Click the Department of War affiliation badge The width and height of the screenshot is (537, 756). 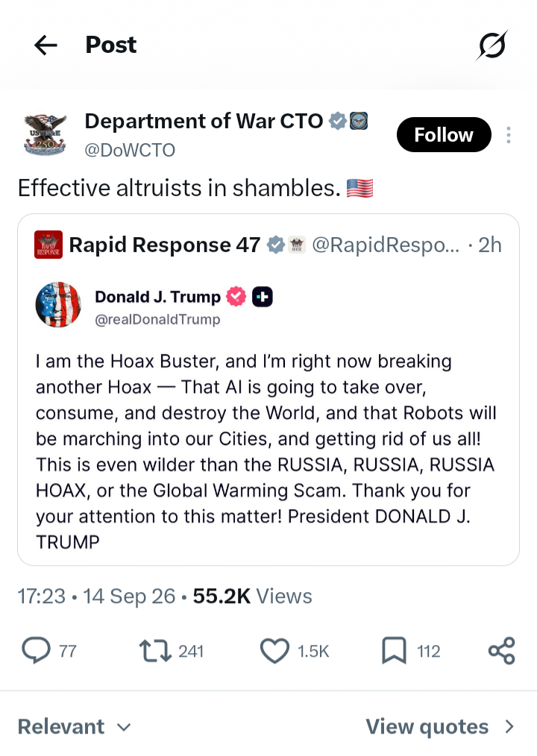tap(359, 121)
